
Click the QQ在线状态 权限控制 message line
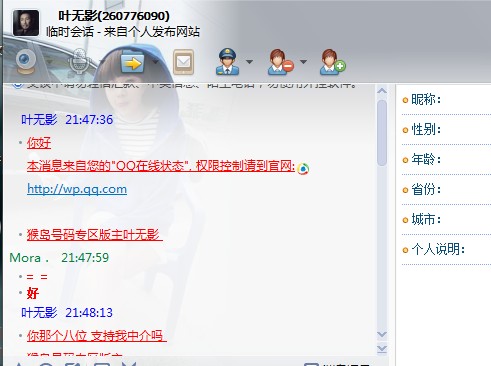click(161, 166)
